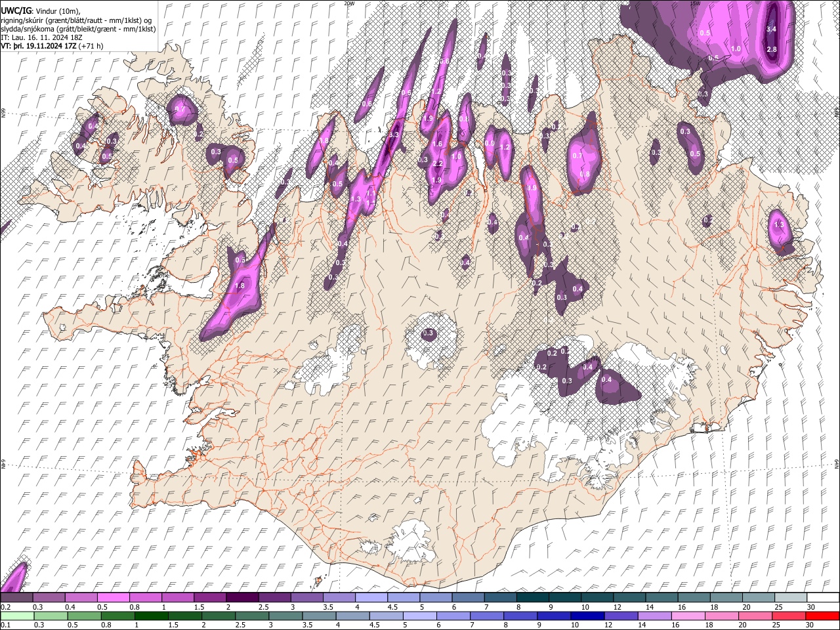Click the violet 14–16 rain legend swatch
This screenshot has width=840, height=630.
pyautogui.click(x=654, y=616)
